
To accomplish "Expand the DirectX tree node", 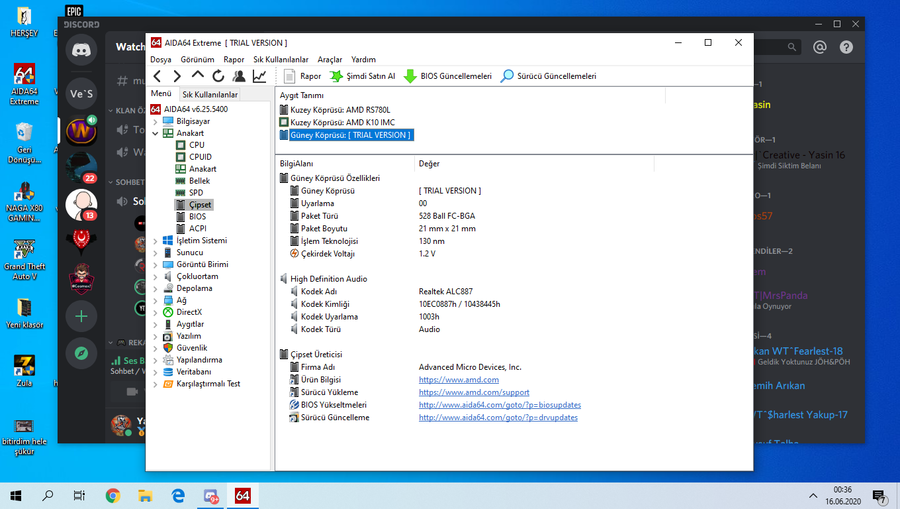I will [156, 312].
